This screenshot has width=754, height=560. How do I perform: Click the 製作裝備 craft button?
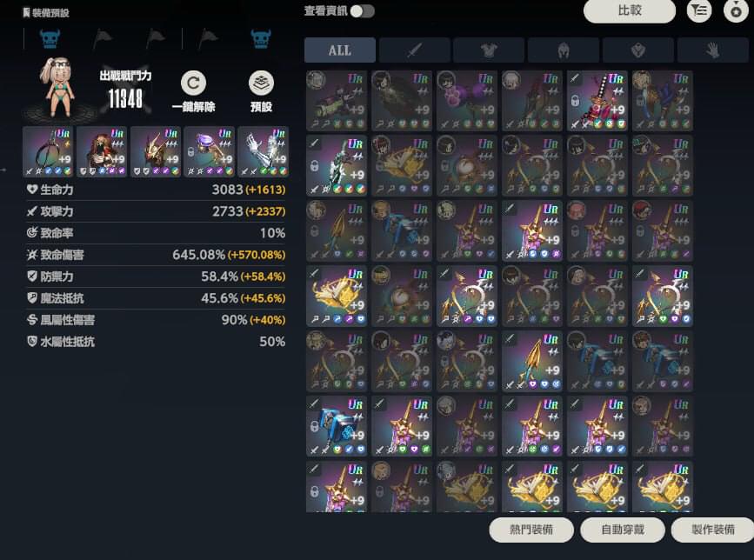(x=713, y=530)
